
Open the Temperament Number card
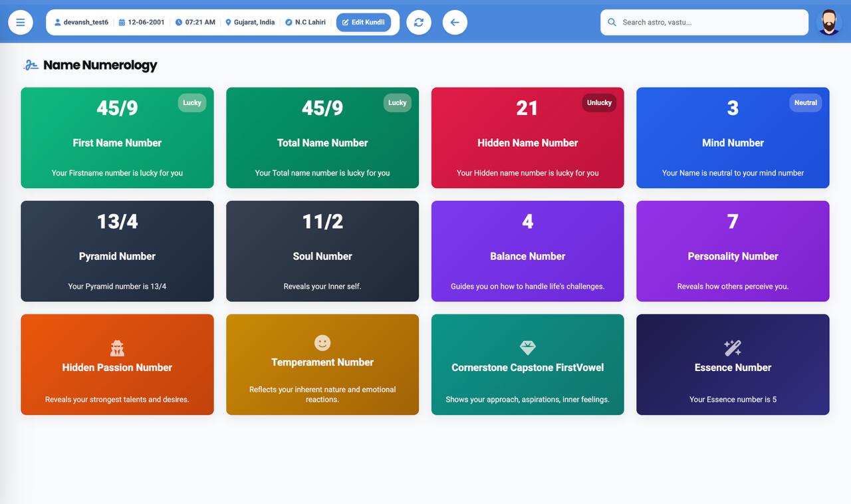(x=322, y=364)
